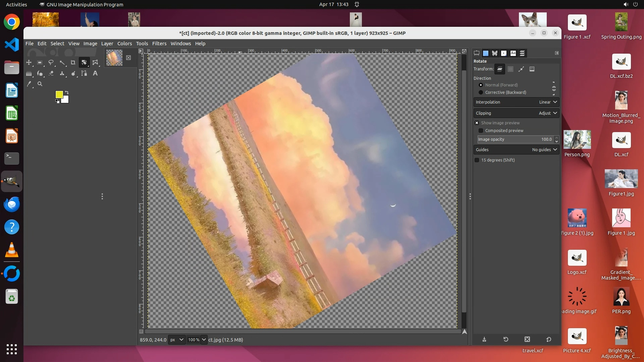Open the Interpolation dropdown

[x=516, y=102]
